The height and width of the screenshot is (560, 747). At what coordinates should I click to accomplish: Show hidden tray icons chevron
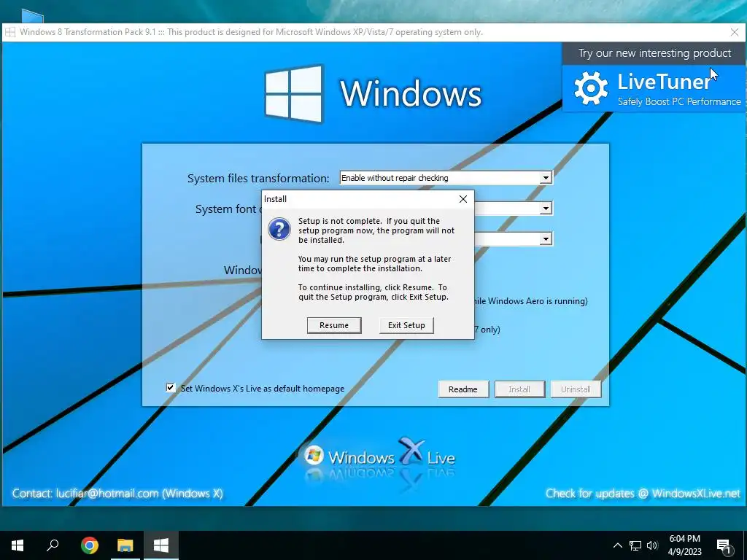point(617,545)
